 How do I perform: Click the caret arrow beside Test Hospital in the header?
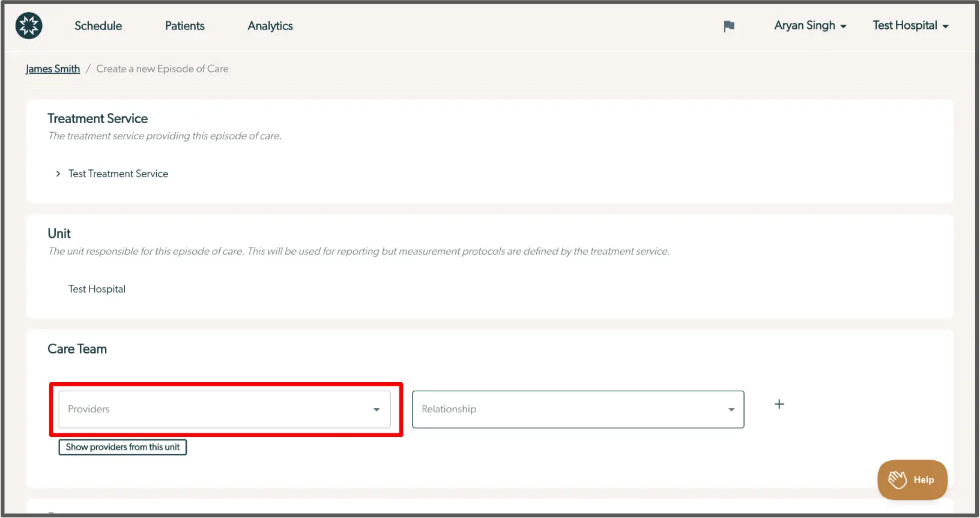[x=946, y=26]
